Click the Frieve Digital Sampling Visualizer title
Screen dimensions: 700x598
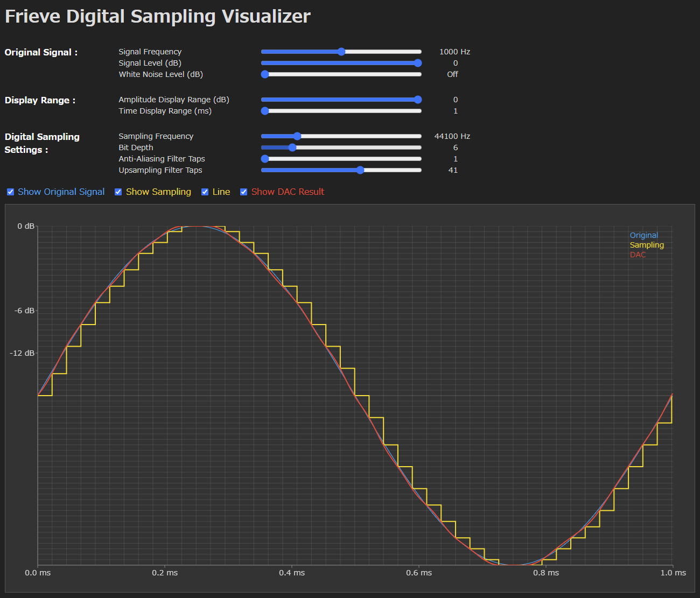157,16
